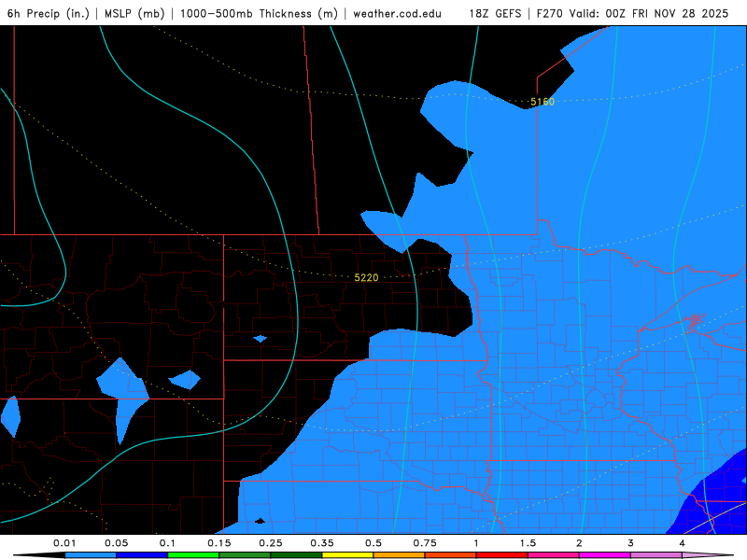Click the 'MSLP (mb)' title text
Screen dimensions: 747x560
click(x=134, y=13)
